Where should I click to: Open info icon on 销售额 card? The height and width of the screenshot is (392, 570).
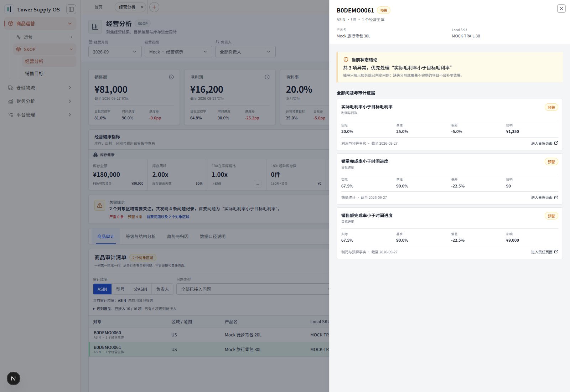[171, 77]
